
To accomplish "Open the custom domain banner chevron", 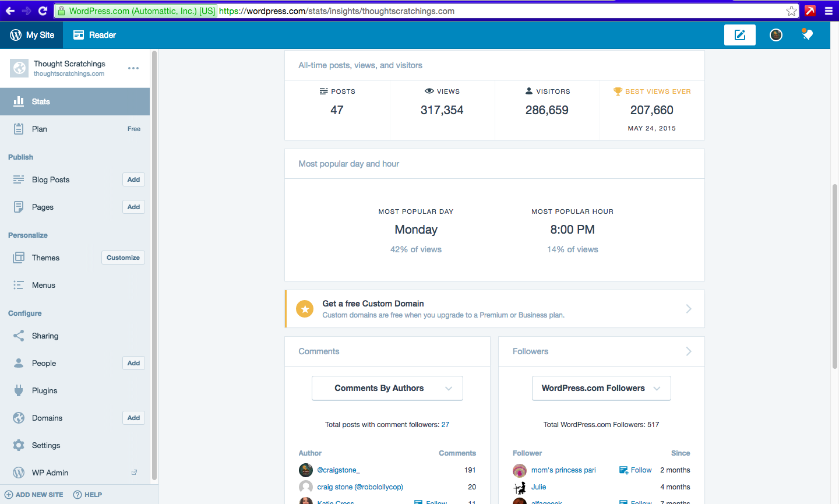I will point(689,309).
